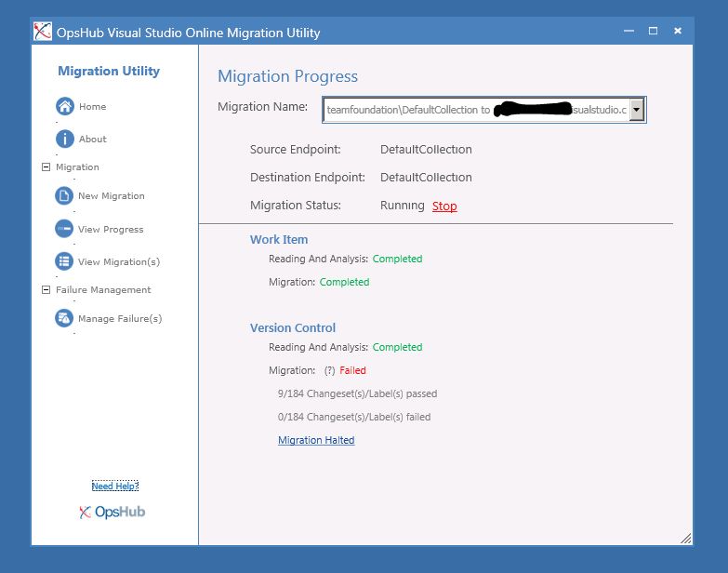
Task: Click the OpsHub app icon in title bar
Action: (43, 32)
